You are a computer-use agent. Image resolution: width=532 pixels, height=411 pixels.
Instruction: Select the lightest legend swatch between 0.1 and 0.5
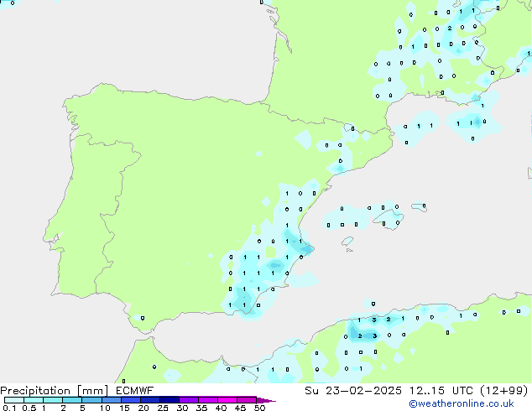click(14, 400)
